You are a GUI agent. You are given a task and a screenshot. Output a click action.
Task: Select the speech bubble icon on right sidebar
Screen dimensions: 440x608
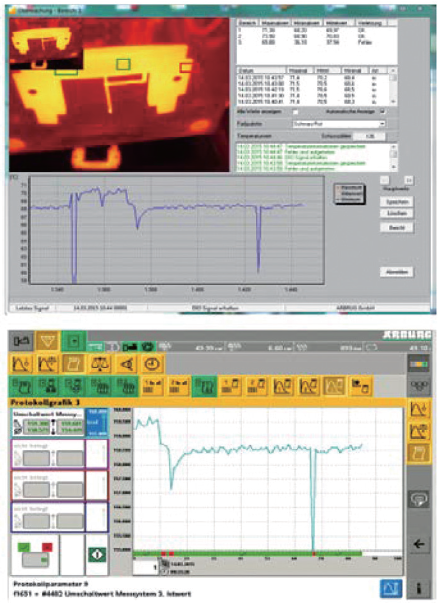[x=419, y=499]
